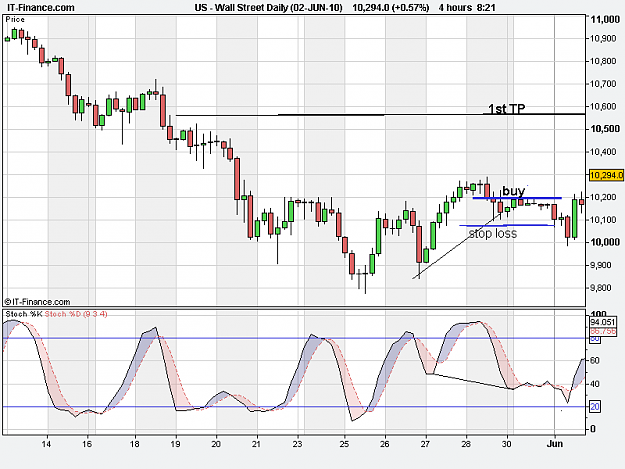Click the date label 25 on time axis
Screen dimensions: 625x469
pos(344,444)
